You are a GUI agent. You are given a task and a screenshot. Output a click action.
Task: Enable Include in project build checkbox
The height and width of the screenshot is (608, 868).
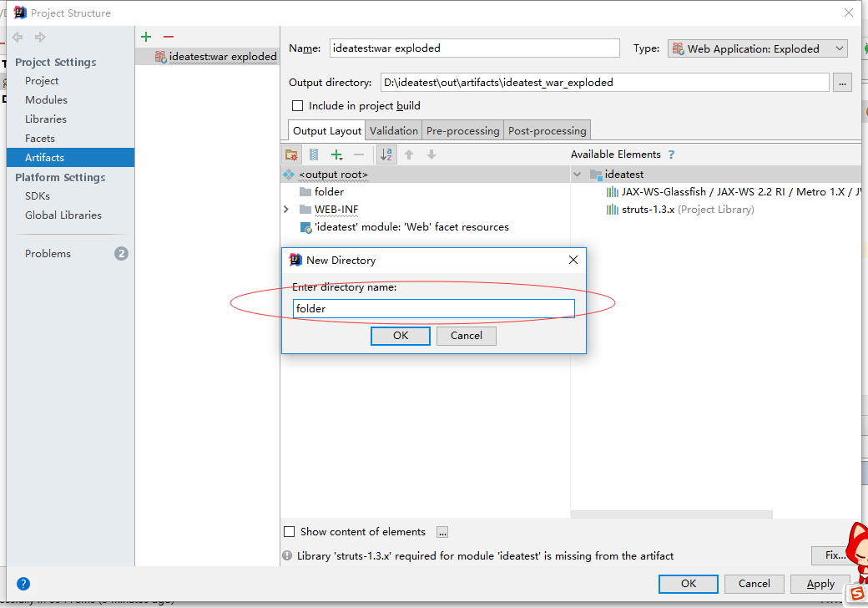click(297, 106)
